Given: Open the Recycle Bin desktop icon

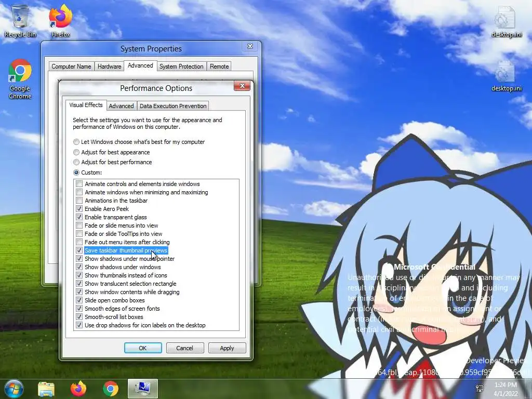Looking at the screenshot, I should click(20, 20).
